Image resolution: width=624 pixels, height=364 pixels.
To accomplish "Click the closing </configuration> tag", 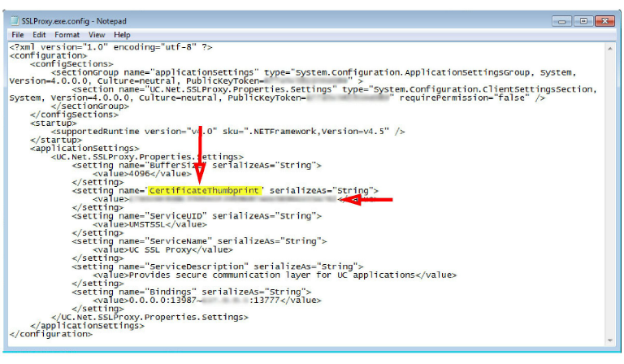I will tap(50, 334).
